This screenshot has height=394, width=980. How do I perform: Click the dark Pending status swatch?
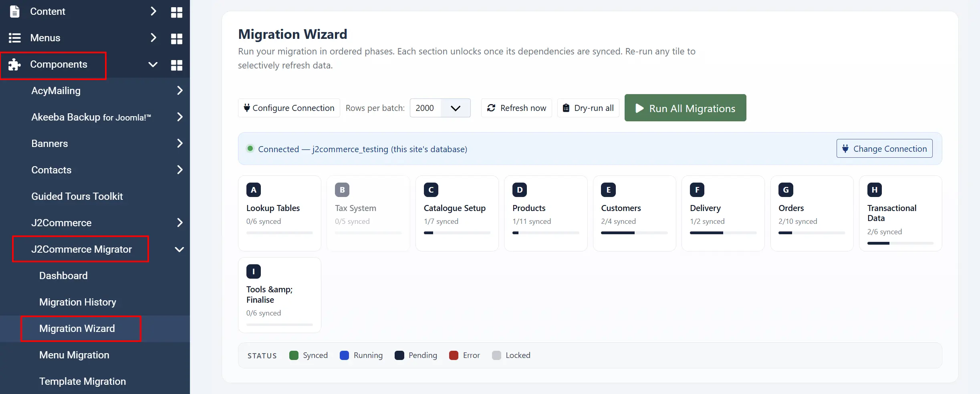pyautogui.click(x=399, y=355)
